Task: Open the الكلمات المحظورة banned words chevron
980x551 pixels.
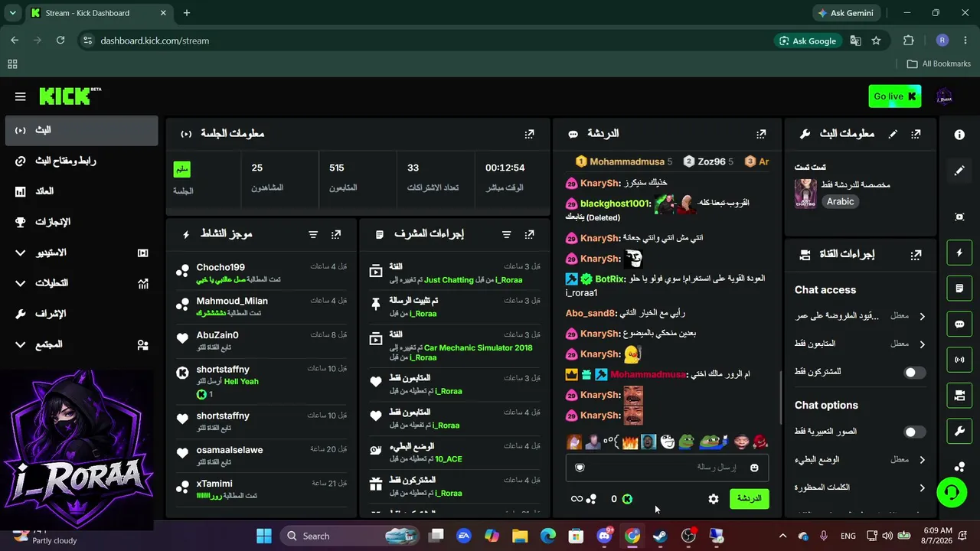Action: (x=922, y=487)
